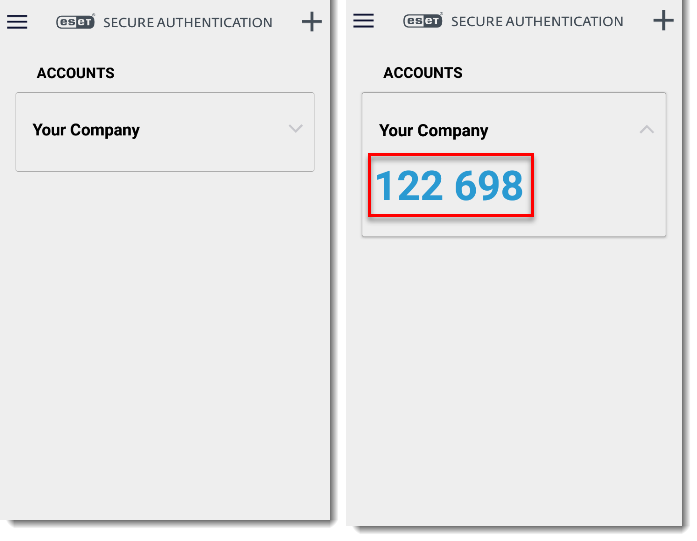Tap the 122 698 one-time code

pos(449,186)
